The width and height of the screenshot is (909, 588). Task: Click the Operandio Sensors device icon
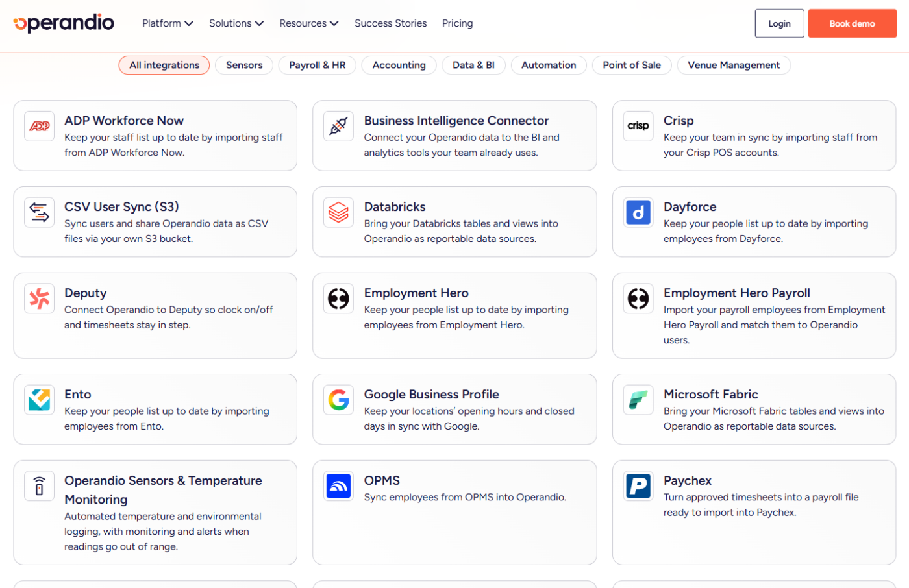click(40, 486)
